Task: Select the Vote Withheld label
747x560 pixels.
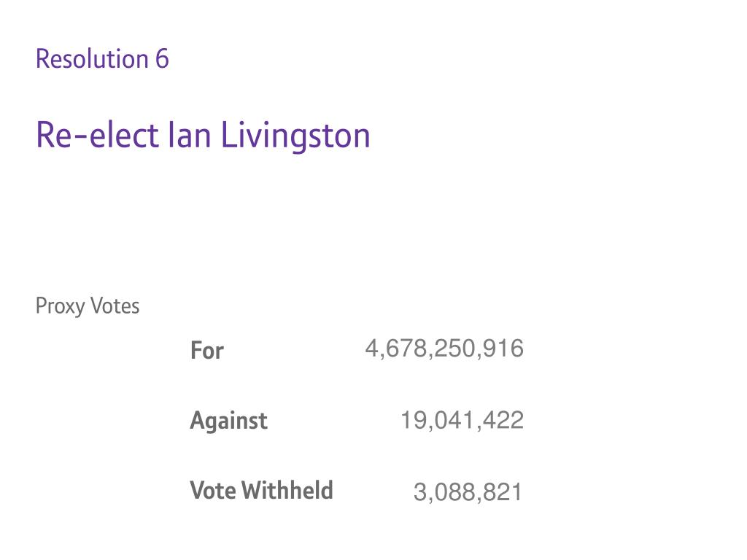Action: pos(262,491)
